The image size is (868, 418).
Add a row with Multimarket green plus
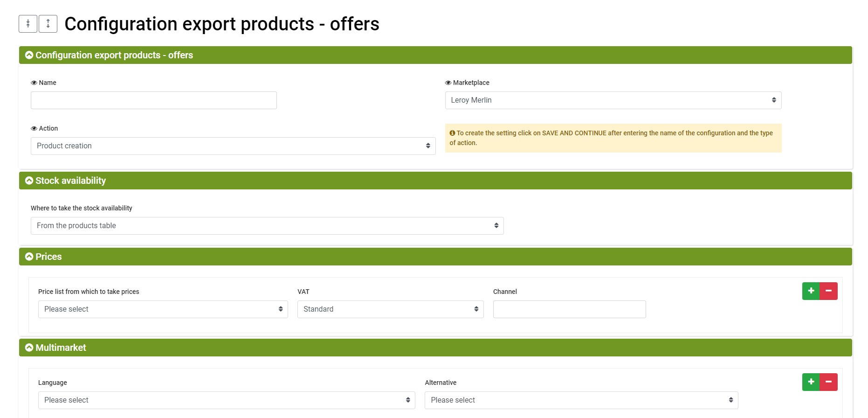click(811, 382)
